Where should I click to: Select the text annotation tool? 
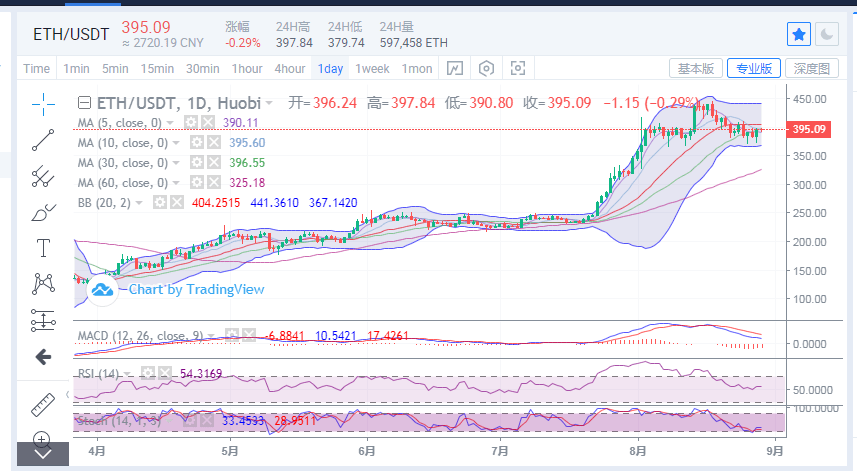click(43, 248)
